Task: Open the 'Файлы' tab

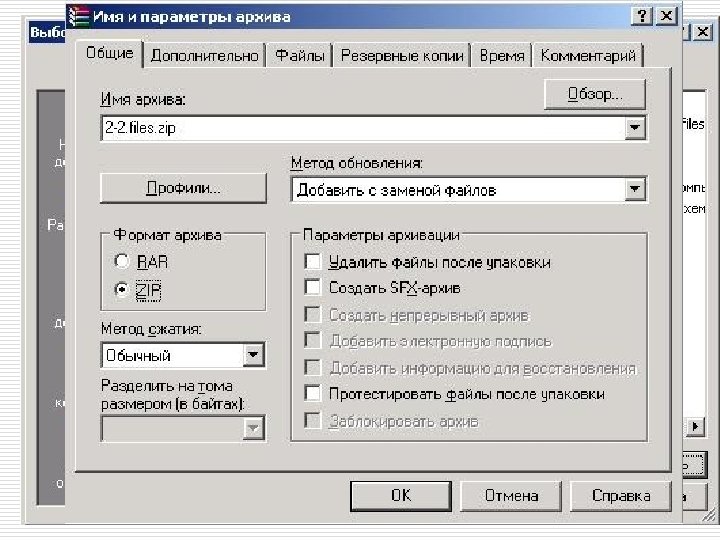Action: (300, 57)
